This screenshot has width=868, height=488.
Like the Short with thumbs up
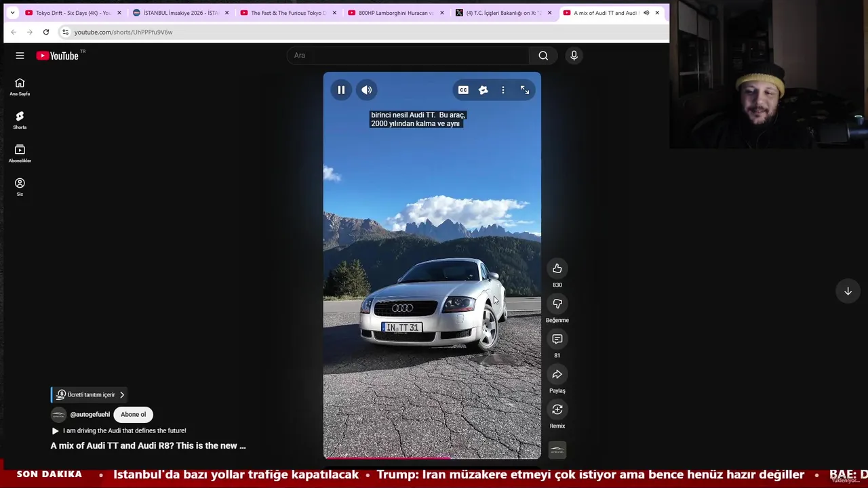[x=557, y=268]
